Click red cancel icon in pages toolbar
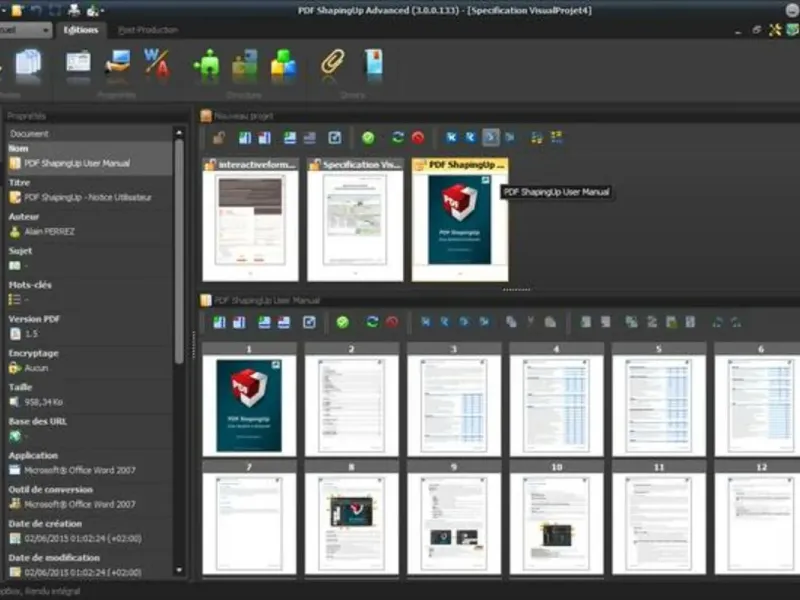The width and height of the screenshot is (800, 600). (392, 322)
